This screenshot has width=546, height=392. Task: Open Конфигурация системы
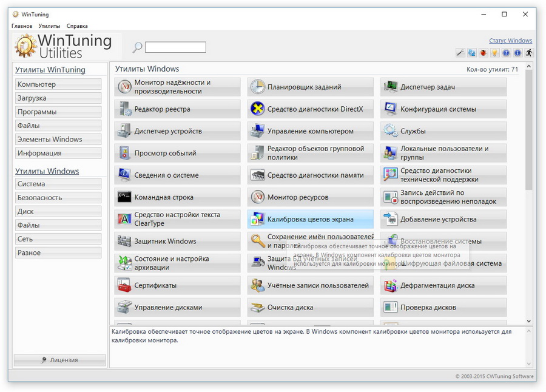click(443, 109)
